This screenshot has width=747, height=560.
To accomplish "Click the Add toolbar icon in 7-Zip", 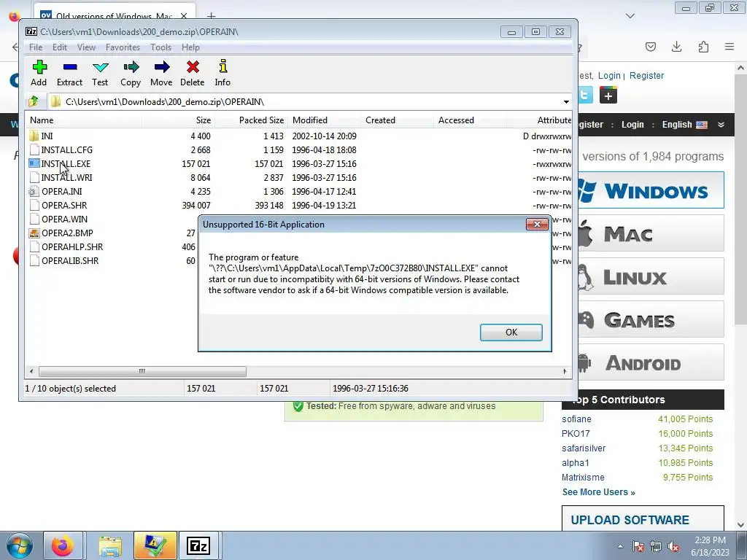I will [39, 68].
